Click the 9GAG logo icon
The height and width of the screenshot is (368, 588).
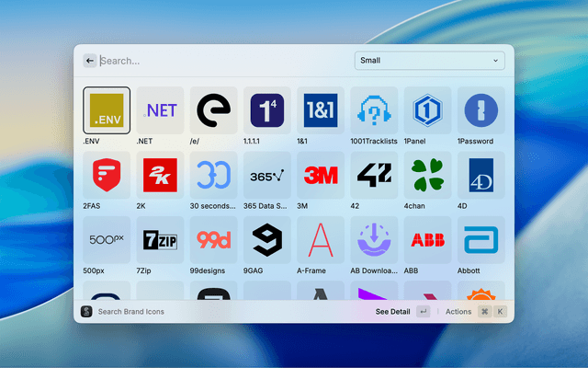coord(267,240)
